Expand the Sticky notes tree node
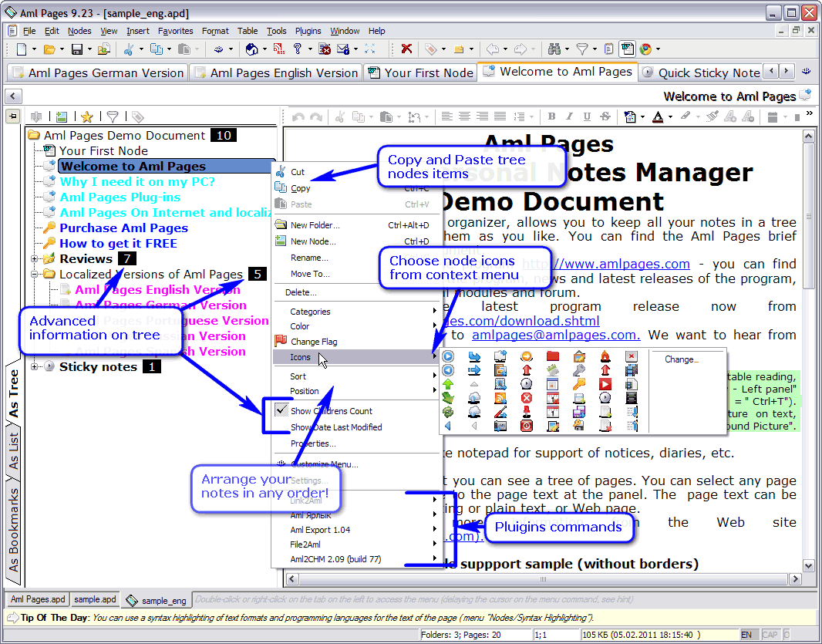The height and width of the screenshot is (644, 822). pyautogui.click(x=35, y=367)
